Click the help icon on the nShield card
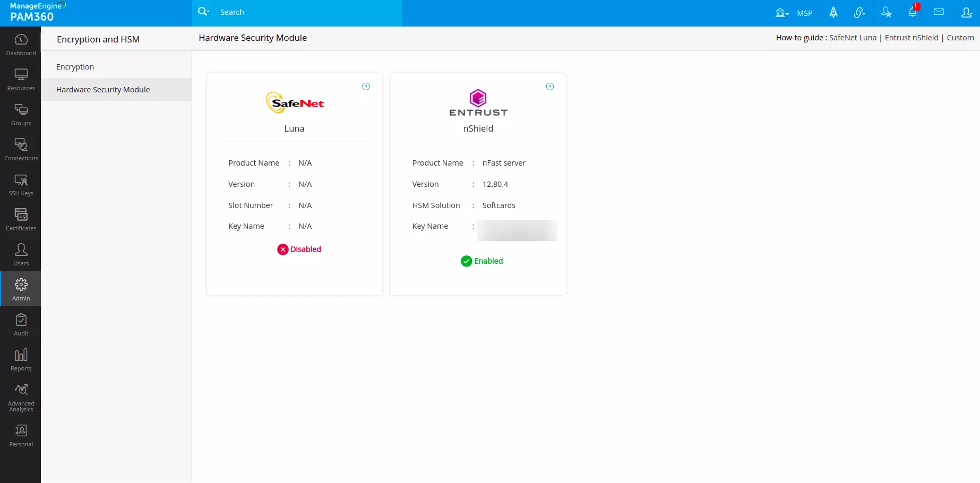Image resolution: width=980 pixels, height=483 pixels. 550,87
